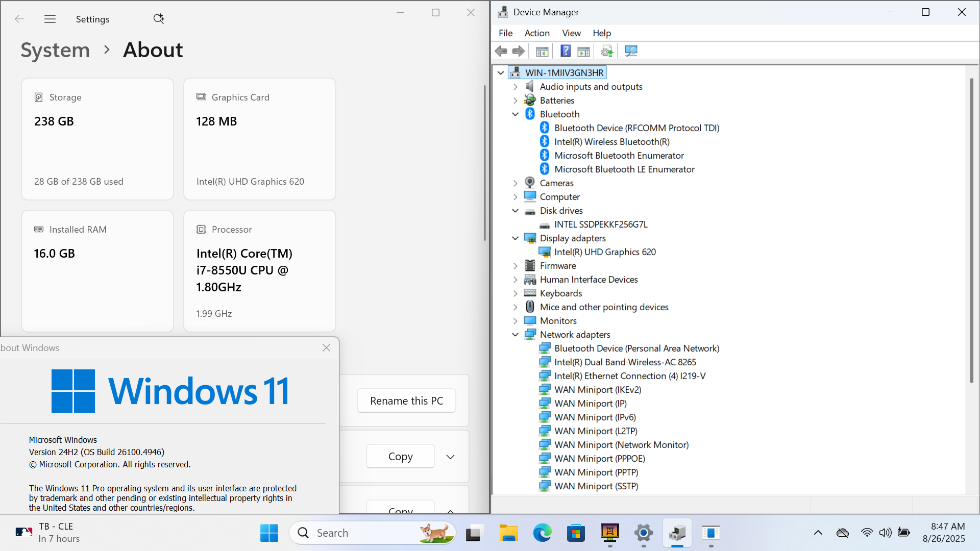Click the Properties pane toolbar icon next to Help
The height and width of the screenshot is (551, 980).
tap(583, 51)
